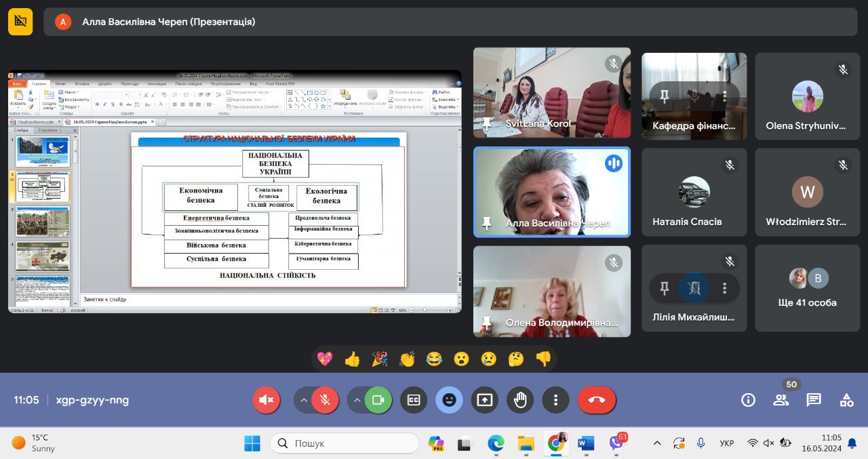Open the emoji reactions button
Screen dimensions: 868x459
point(449,400)
